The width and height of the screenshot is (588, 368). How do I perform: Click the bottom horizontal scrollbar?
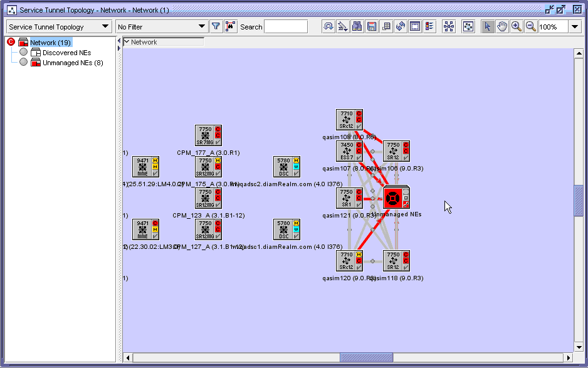click(365, 356)
